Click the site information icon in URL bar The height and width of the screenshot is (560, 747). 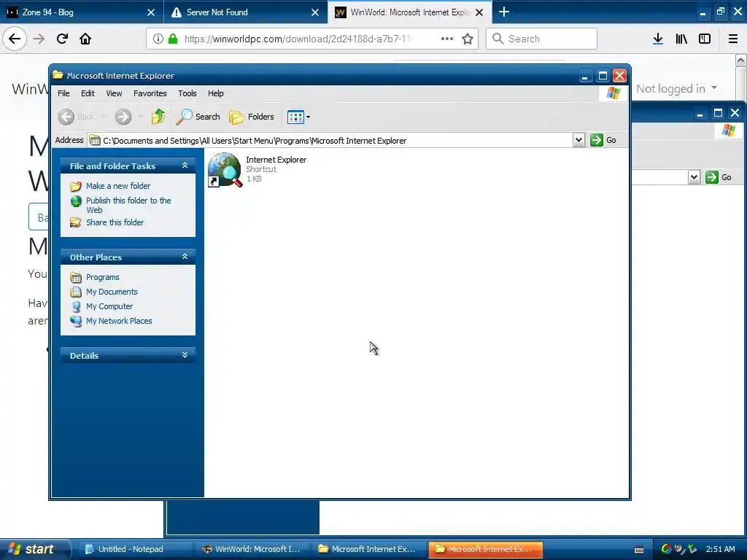click(158, 39)
